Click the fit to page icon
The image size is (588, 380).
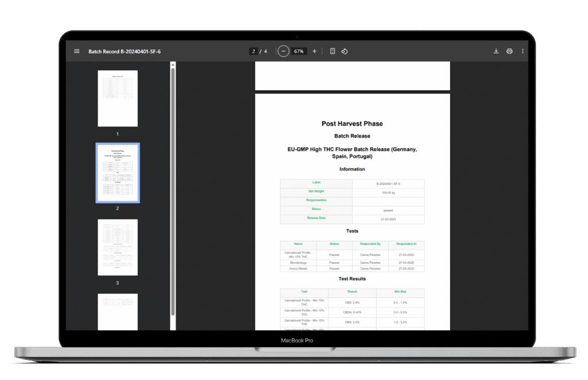pyautogui.click(x=332, y=51)
